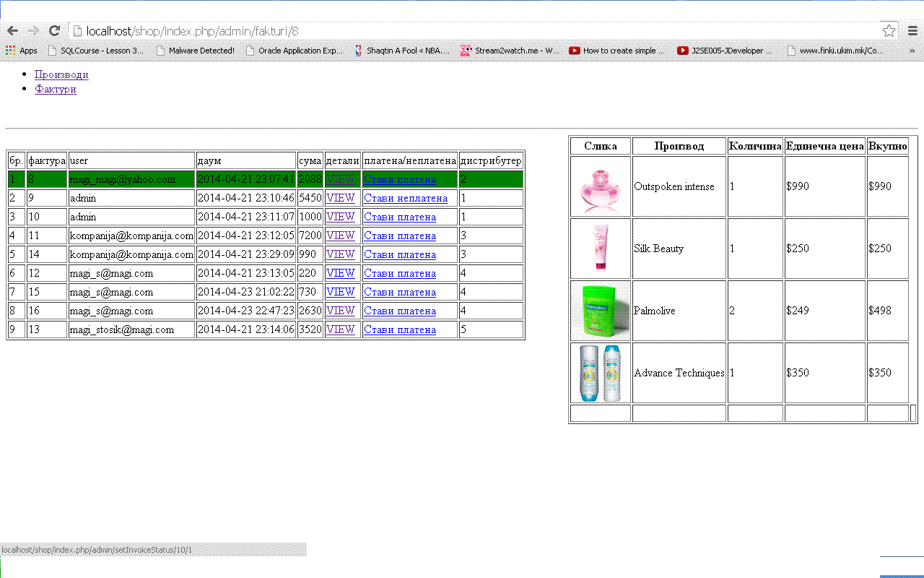This screenshot has height=578, width=924.
Task: View details for invoice 13
Action: (x=341, y=329)
